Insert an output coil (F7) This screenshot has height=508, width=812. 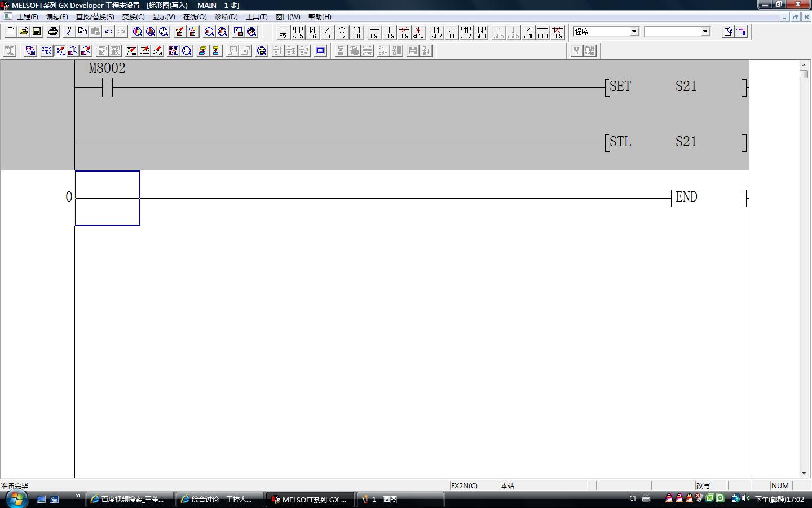[x=342, y=32]
